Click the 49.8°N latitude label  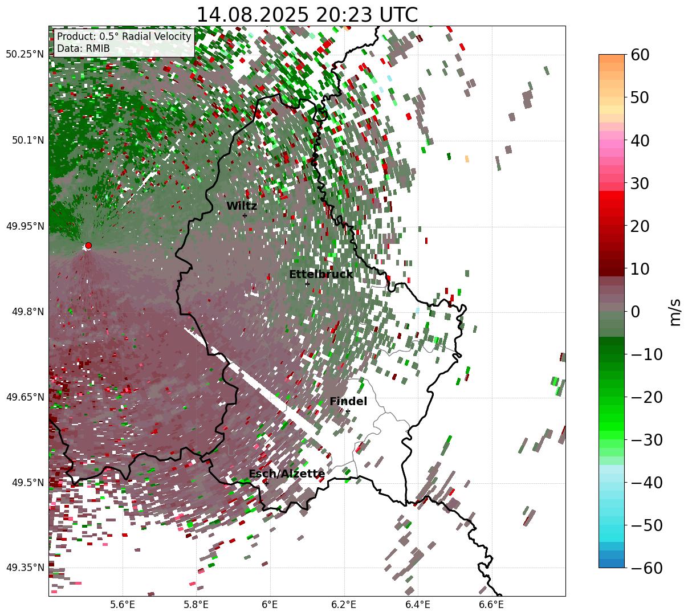[27, 312]
